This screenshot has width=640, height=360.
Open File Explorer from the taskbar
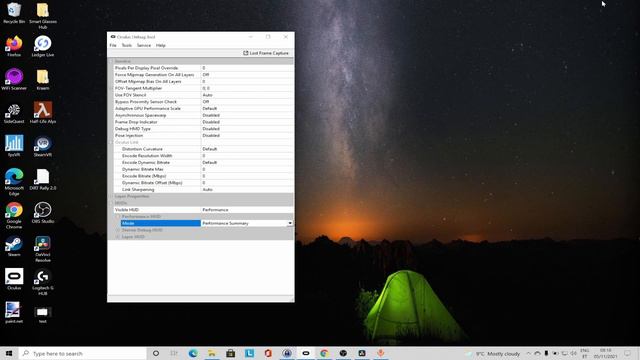pos(212,353)
